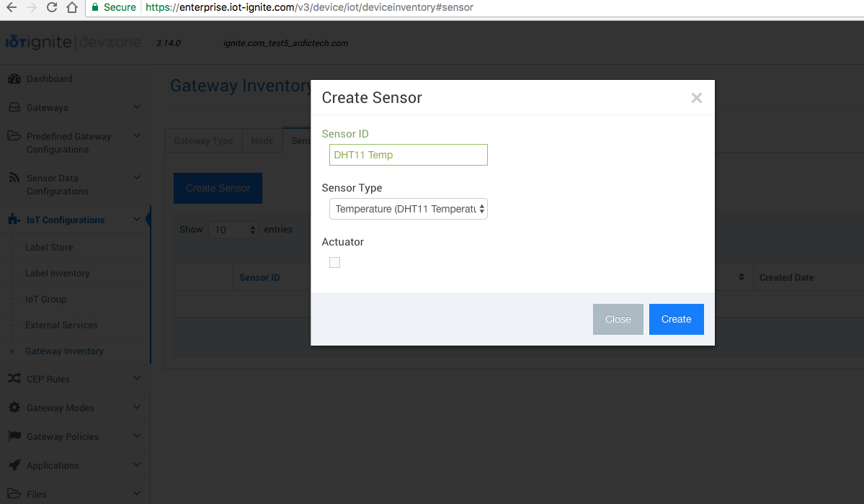Select the Gateways icon

(x=16, y=107)
